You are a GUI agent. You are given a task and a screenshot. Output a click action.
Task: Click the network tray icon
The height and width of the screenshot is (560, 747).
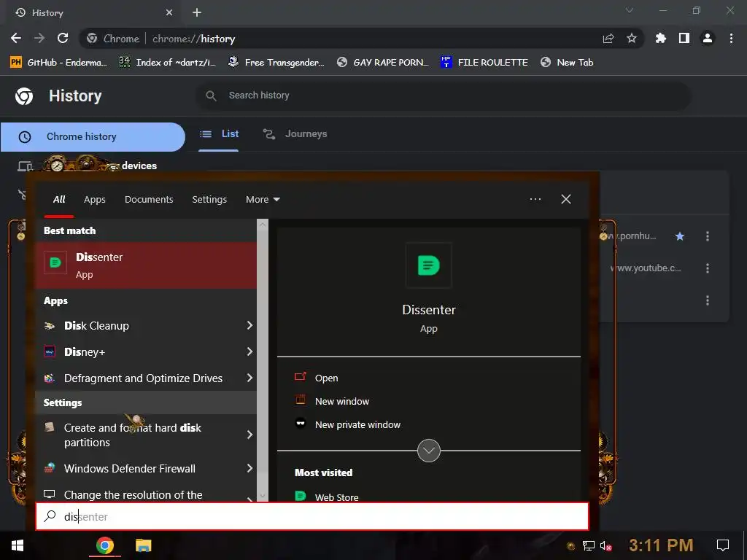(x=589, y=545)
